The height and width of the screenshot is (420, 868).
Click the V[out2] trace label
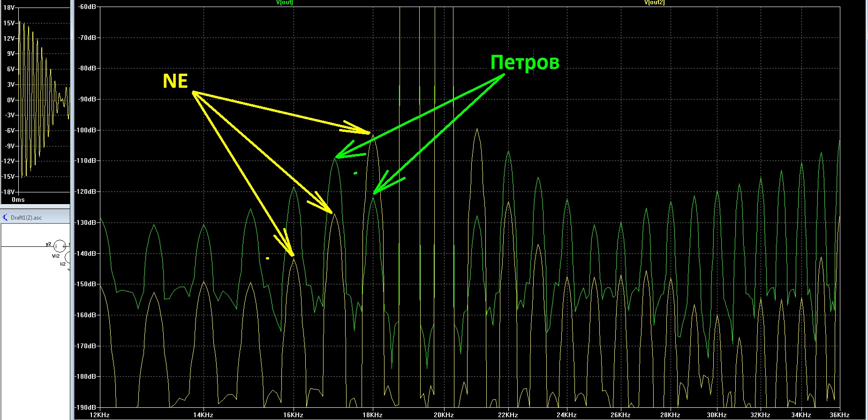point(654,2)
